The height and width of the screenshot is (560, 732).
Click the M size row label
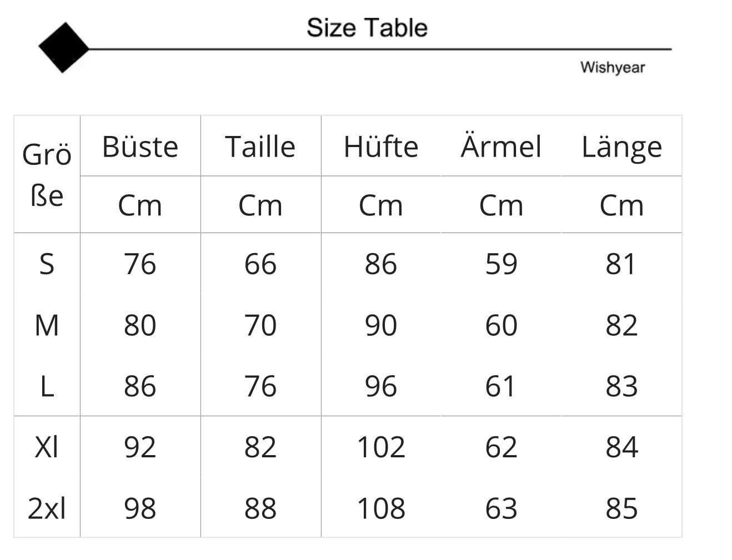coord(47,325)
